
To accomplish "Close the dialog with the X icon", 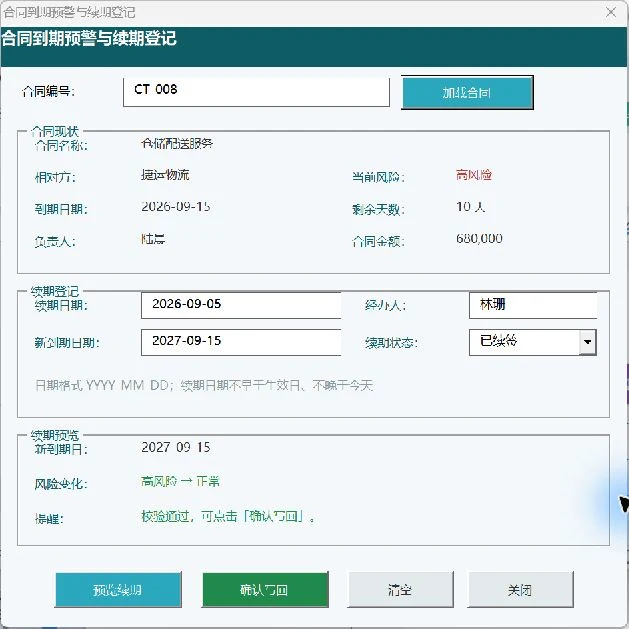I will point(611,12).
